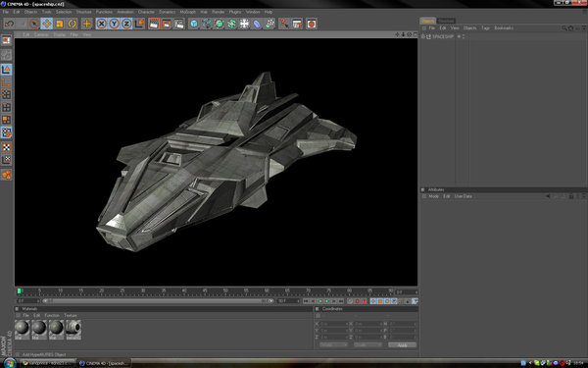Viewport: 588px width, 368px height.
Task: Click the red record icon in top toolbar
Action: [312, 24]
